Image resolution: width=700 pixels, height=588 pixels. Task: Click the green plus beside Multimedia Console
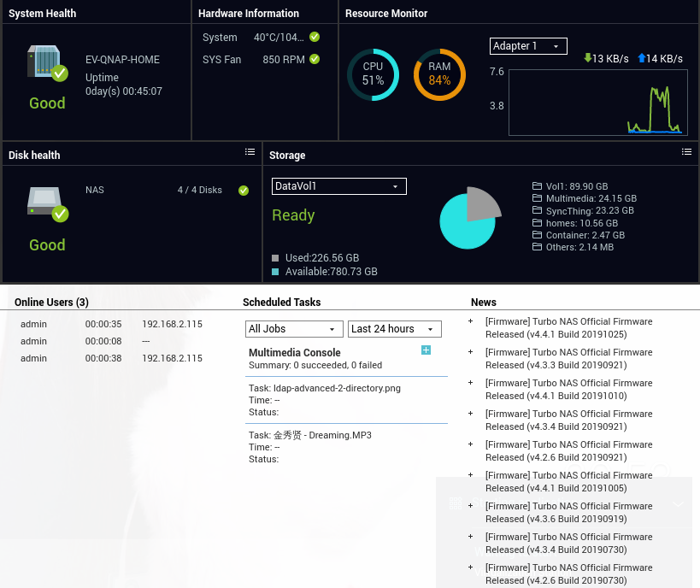426,350
